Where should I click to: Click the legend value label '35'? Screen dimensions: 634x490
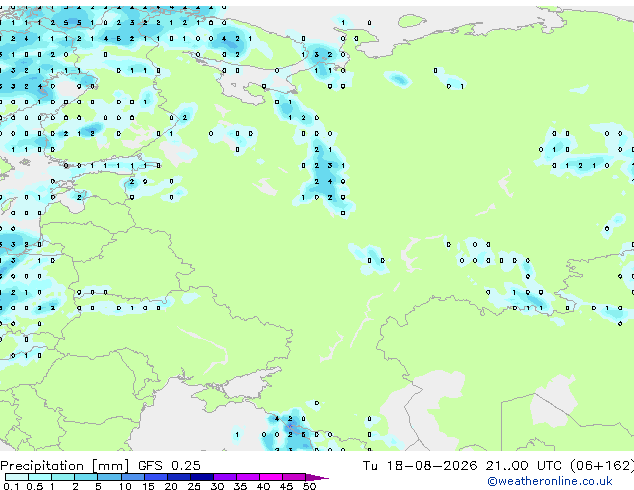pyautogui.click(x=240, y=486)
